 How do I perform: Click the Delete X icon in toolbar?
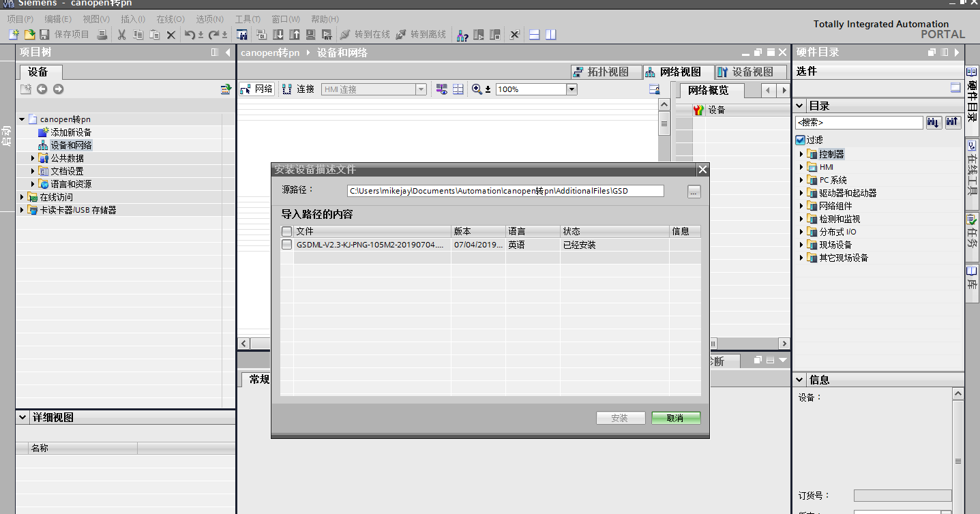pos(171,34)
